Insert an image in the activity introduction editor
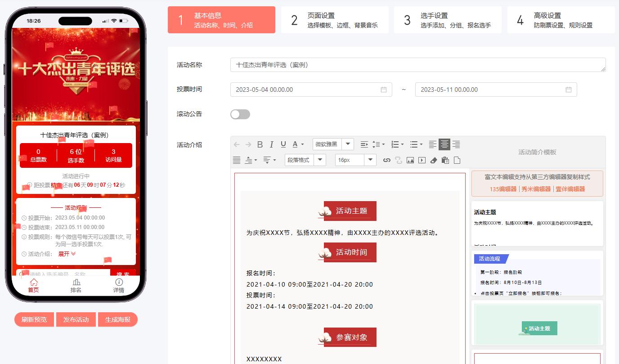Image resolution: width=619 pixels, height=364 pixels. point(409,160)
